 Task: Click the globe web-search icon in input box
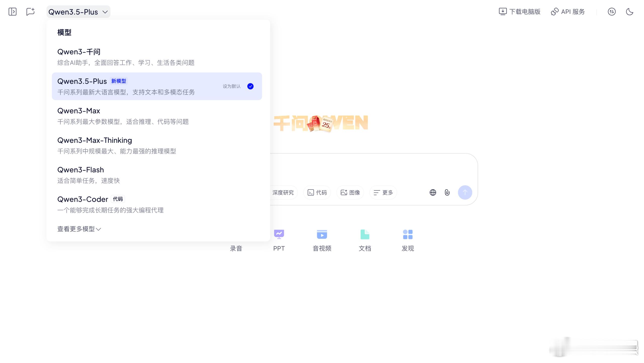click(x=433, y=192)
